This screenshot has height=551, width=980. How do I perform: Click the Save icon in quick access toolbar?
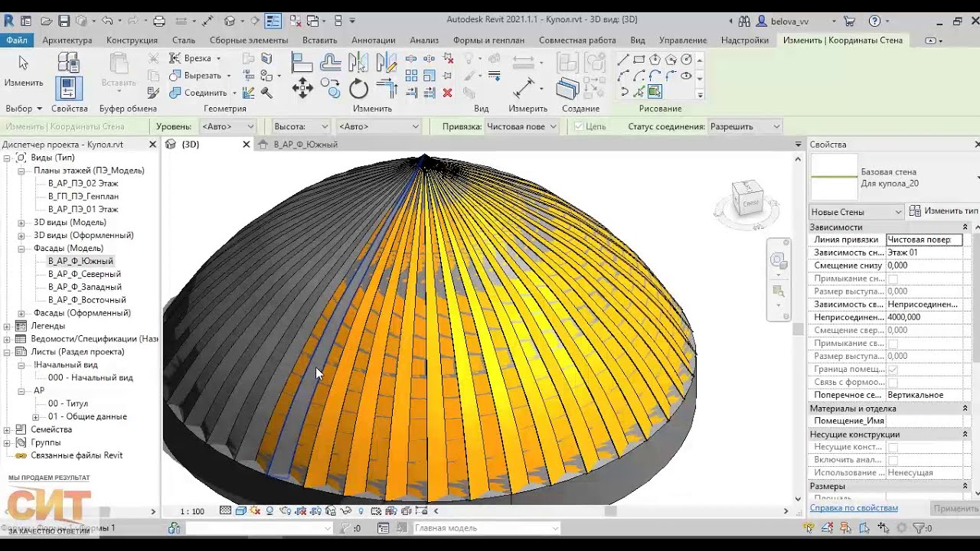64,21
